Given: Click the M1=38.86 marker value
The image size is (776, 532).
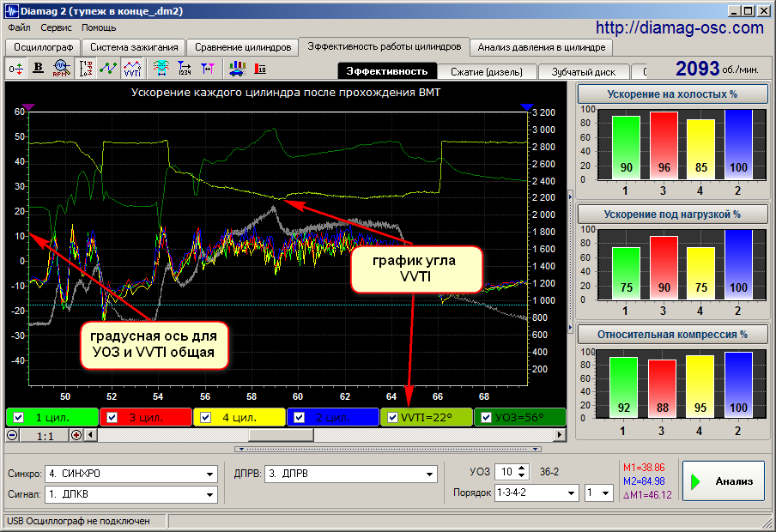Looking at the screenshot, I should pos(643,468).
